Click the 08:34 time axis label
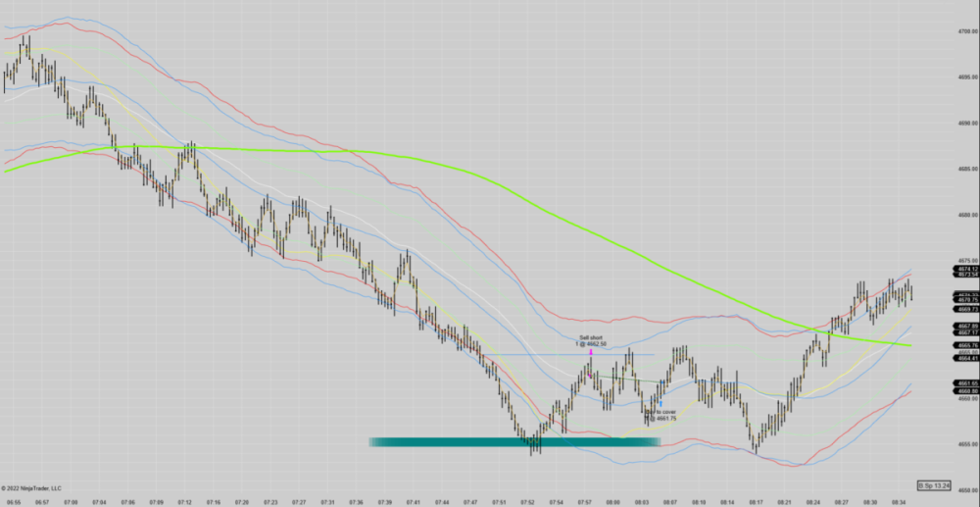 click(899, 499)
